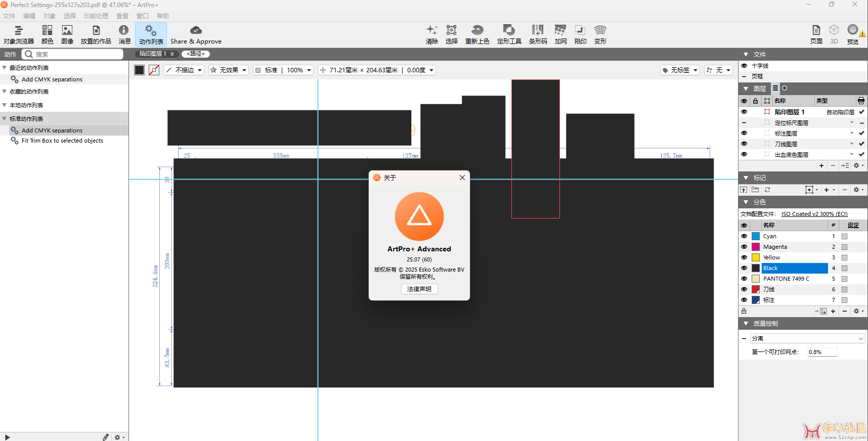Activate the 选择 selection tool

(451, 34)
